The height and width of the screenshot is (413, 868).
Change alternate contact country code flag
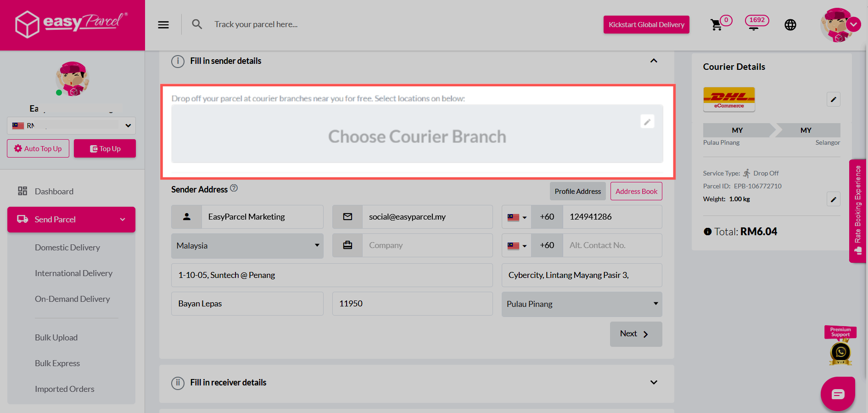tap(516, 245)
